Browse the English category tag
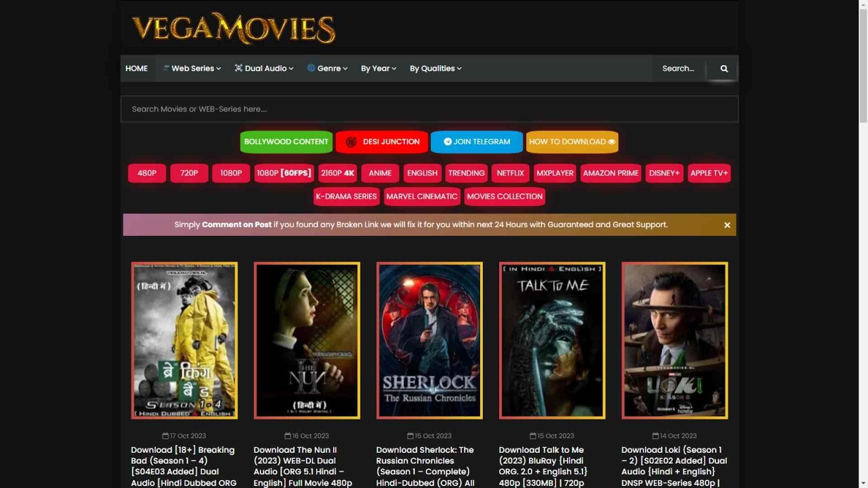 [423, 173]
